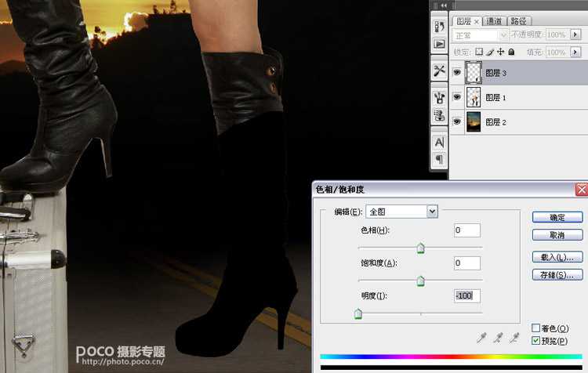Open the Brushes panel icon

(x=439, y=98)
